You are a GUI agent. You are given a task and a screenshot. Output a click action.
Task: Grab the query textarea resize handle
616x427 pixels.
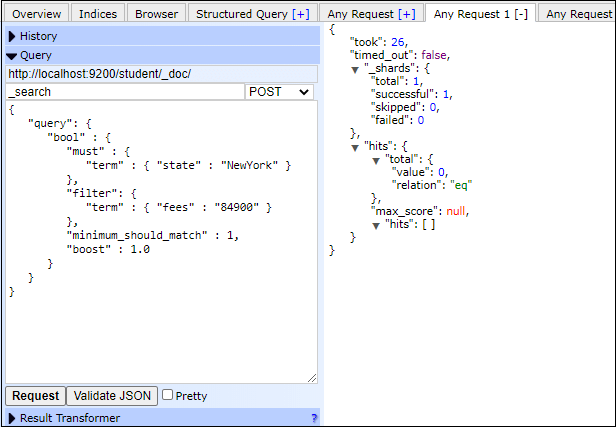[312, 378]
